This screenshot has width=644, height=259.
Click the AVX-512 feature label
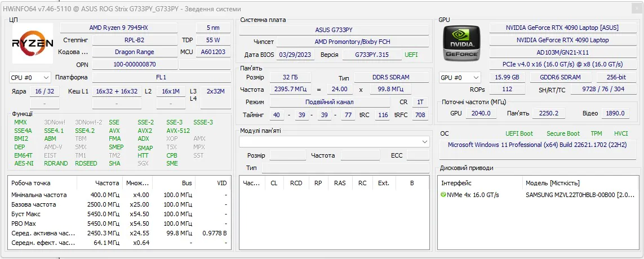coord(178,131)
